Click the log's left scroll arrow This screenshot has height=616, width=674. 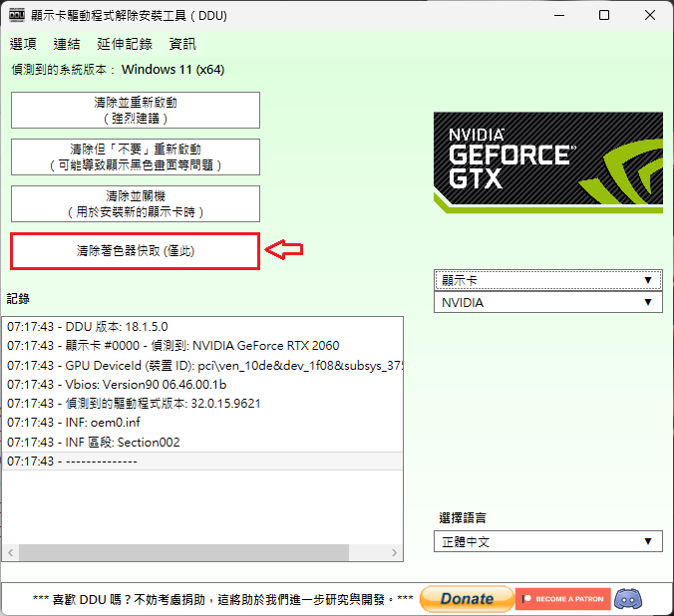11,552
